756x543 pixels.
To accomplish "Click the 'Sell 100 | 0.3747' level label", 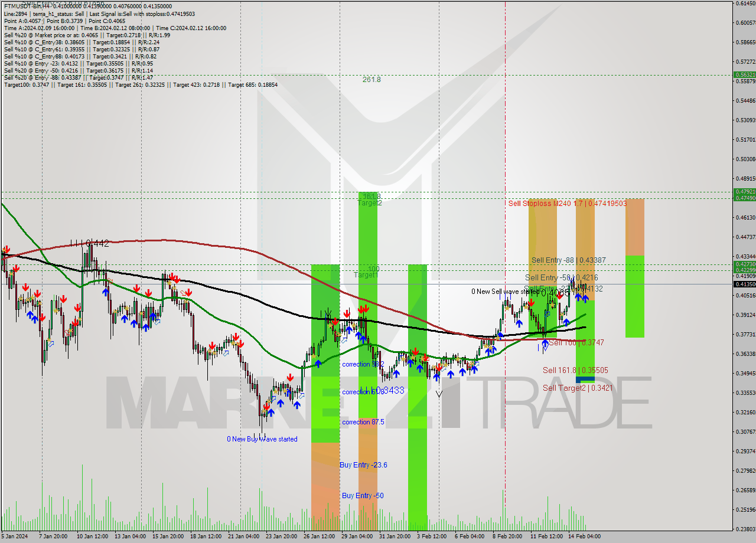I will 576,342.
